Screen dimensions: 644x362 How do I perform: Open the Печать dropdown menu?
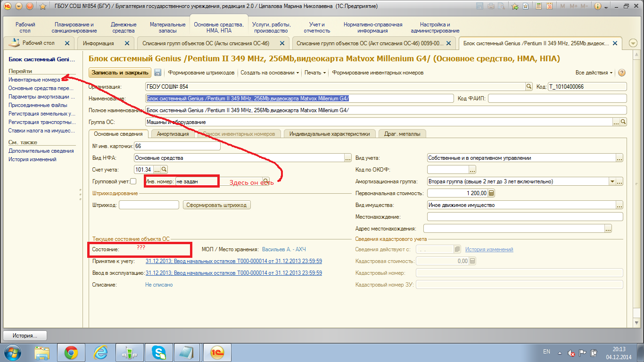pos(315,73)
